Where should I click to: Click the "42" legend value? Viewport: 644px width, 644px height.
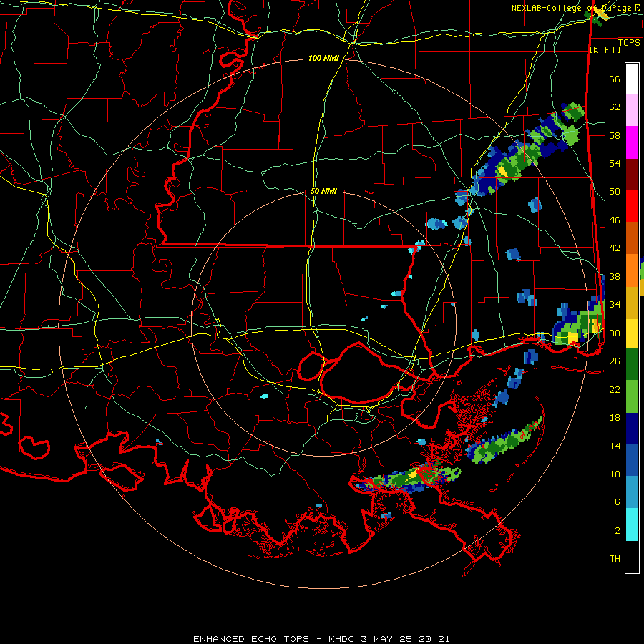point(615,248)
